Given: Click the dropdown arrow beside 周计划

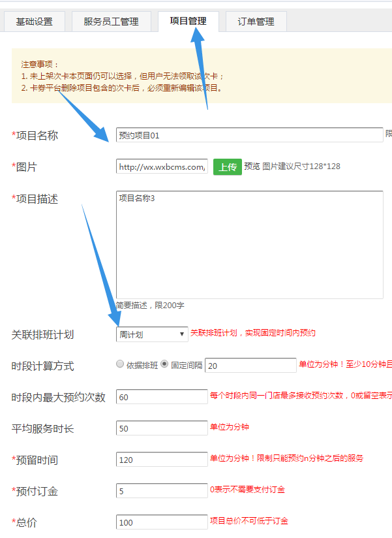Looking at the screenshot, I should tap(181, 334).
